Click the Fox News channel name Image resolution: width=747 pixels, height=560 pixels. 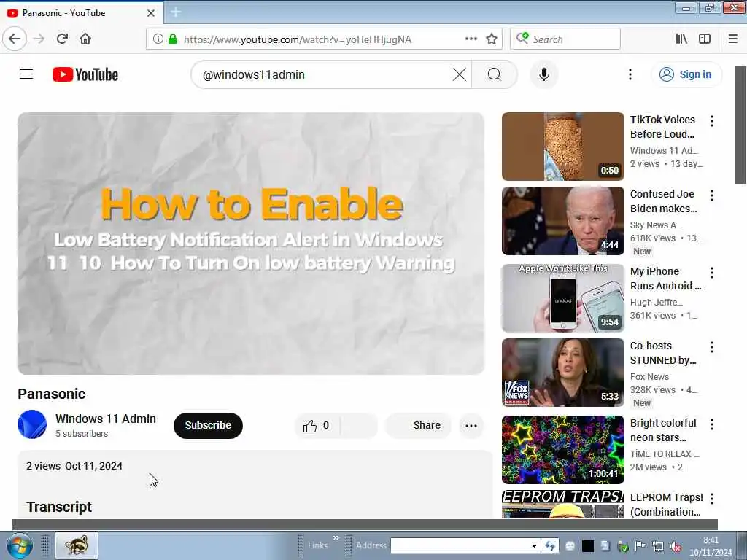pyautogui.click(x=649, y=377)
